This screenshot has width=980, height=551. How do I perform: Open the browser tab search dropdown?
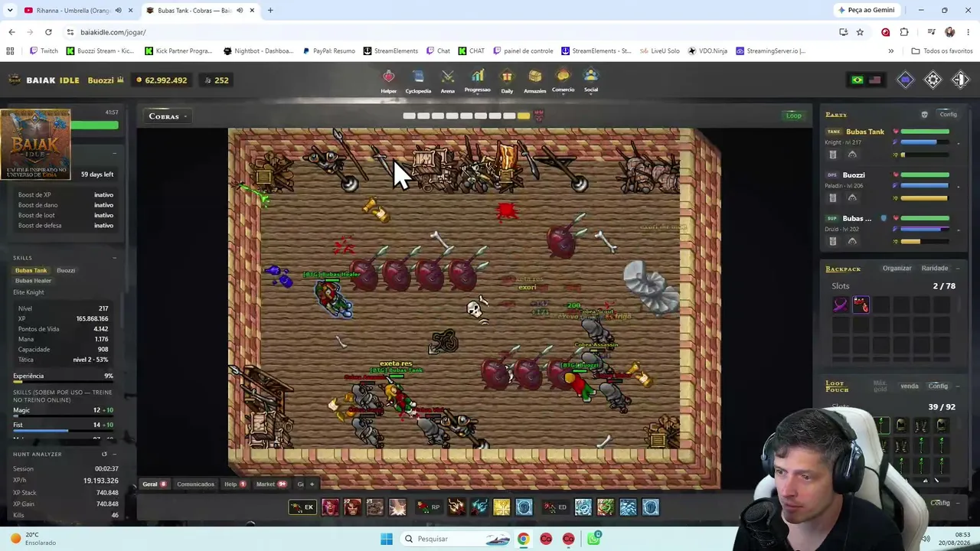click(x=10, y=10)
